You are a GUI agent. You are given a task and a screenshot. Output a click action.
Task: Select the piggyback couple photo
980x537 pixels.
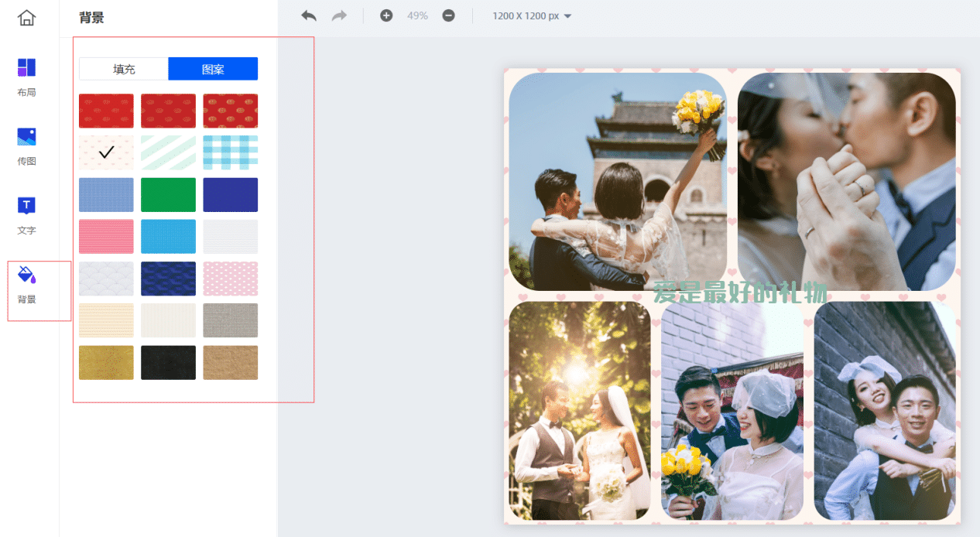coord(886,411)
